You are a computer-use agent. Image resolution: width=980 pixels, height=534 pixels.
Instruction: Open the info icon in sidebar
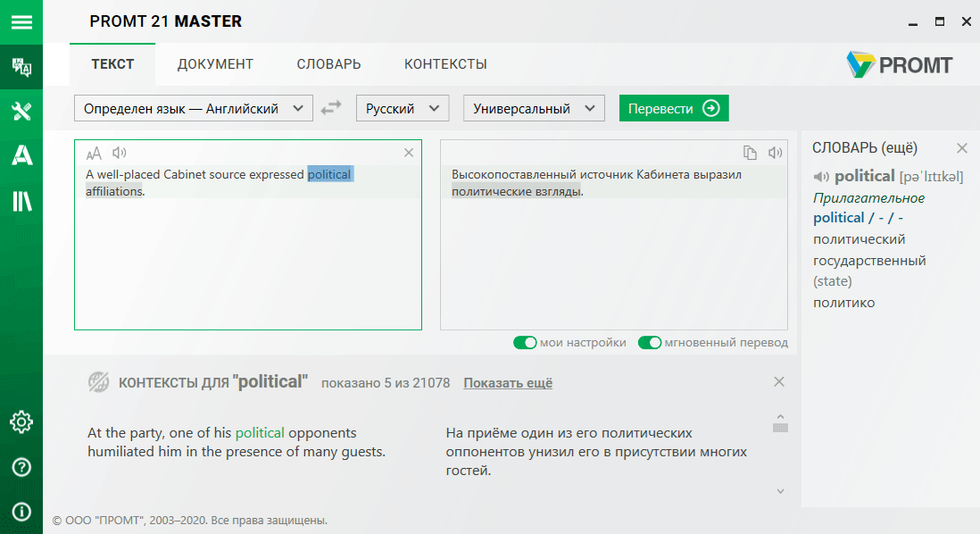pyautogui.click(x=21, y=512)
